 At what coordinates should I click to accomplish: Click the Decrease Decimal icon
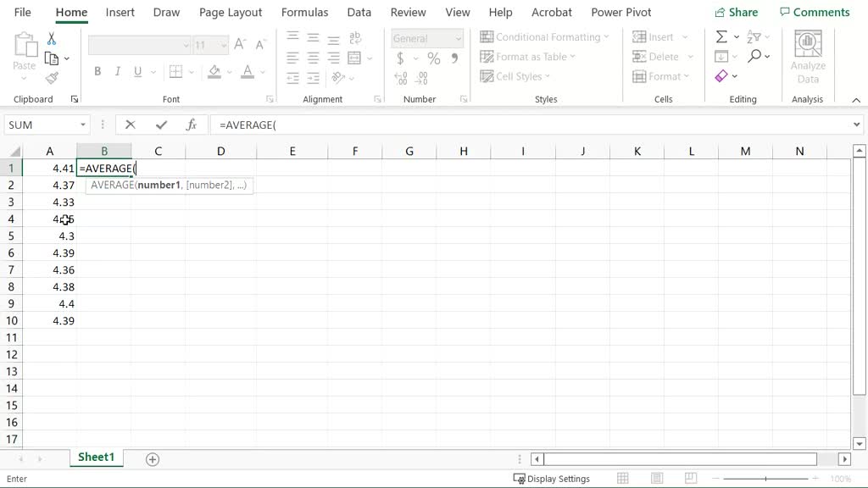(x=421, y=78)
